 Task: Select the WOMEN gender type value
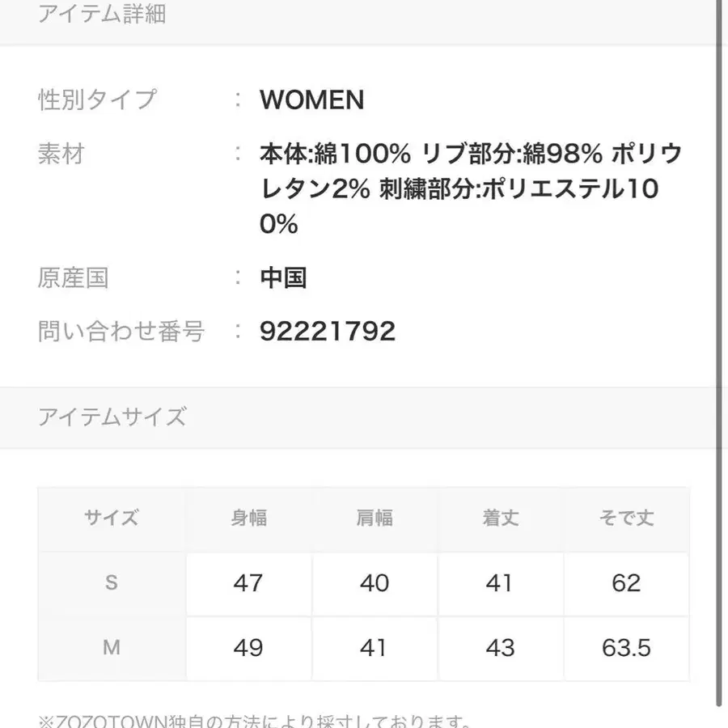(311, 100)
